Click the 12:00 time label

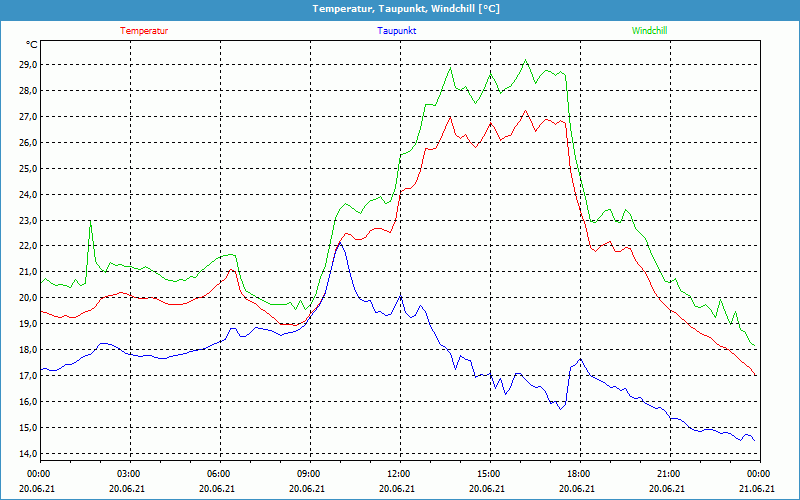pos(400,474)
